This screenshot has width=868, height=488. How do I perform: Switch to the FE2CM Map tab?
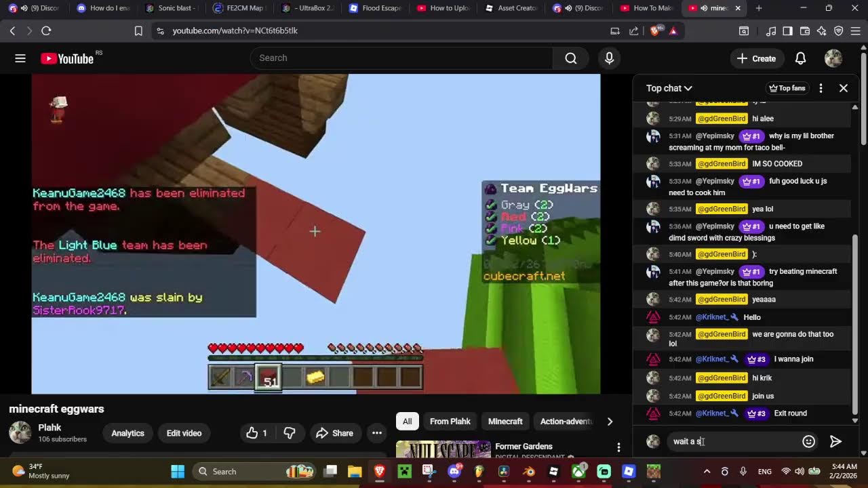pyautogui.click(x=239, y=8)
